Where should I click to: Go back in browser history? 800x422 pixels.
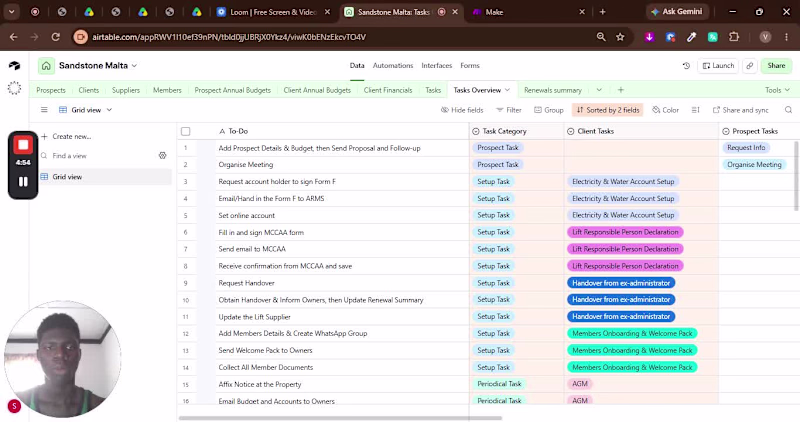(x=14, y=37)
